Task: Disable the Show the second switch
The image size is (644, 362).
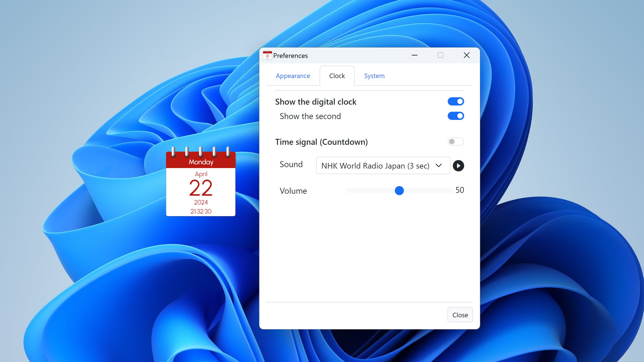Action: (456, 116)
